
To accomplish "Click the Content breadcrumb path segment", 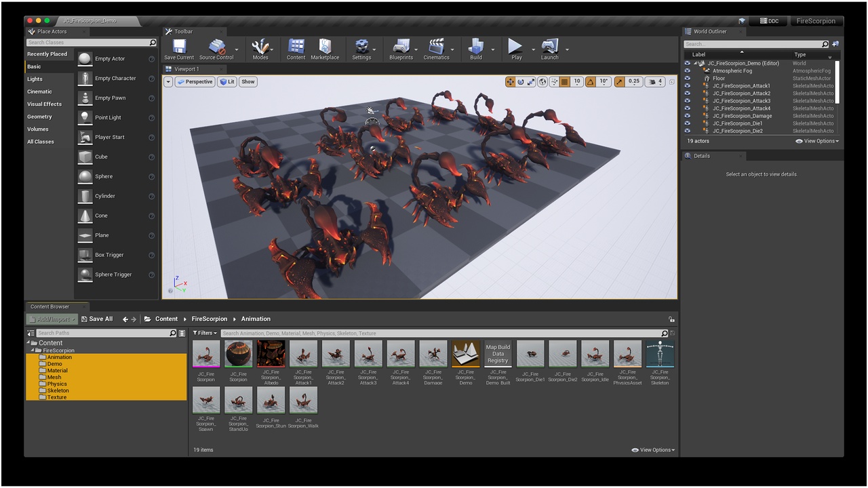I will 166,319.
